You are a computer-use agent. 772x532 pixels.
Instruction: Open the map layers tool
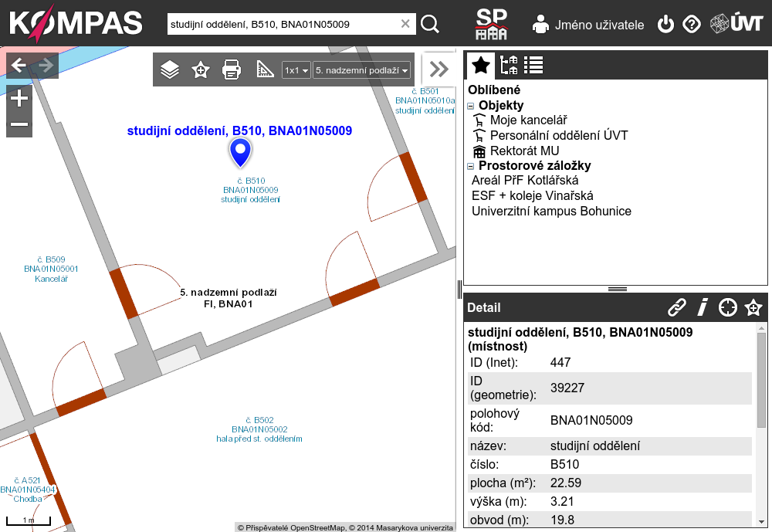point(170,69)
